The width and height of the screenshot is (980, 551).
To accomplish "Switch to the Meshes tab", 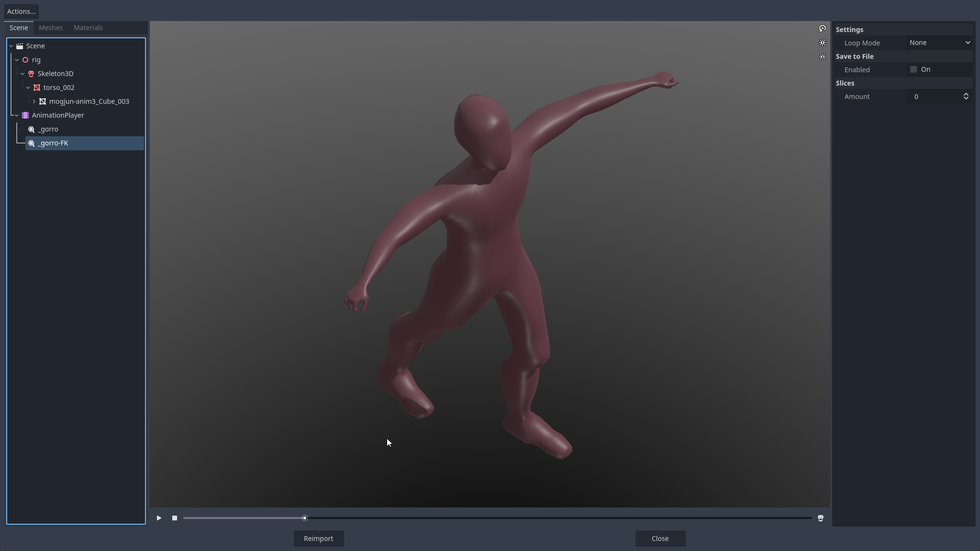I will tap(51, 28).
